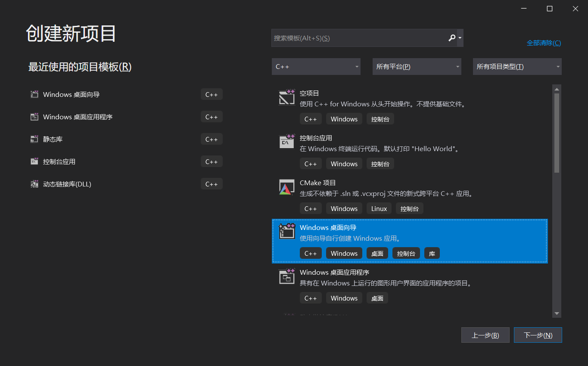
Task: Click the 上一步 button
Action: coord(485,335)
